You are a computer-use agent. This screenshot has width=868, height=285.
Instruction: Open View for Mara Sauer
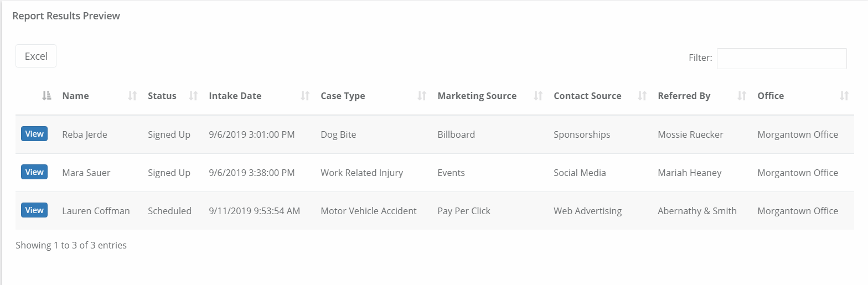(34, 172)
